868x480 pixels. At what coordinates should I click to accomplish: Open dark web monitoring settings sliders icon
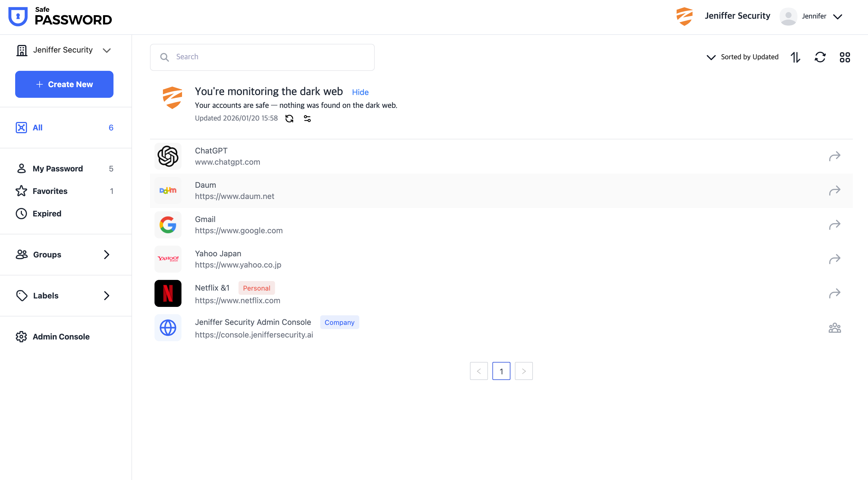point(307,119)
